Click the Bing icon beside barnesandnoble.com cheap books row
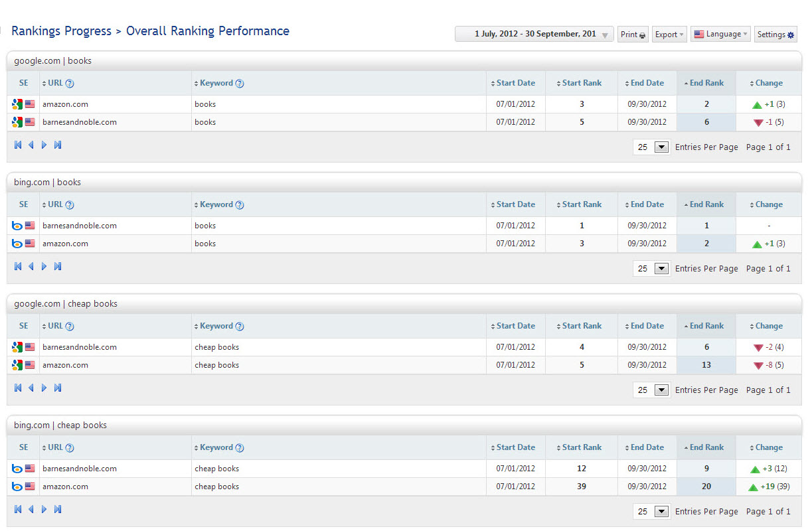Viewport: 812px width, 531px height. 17,469
